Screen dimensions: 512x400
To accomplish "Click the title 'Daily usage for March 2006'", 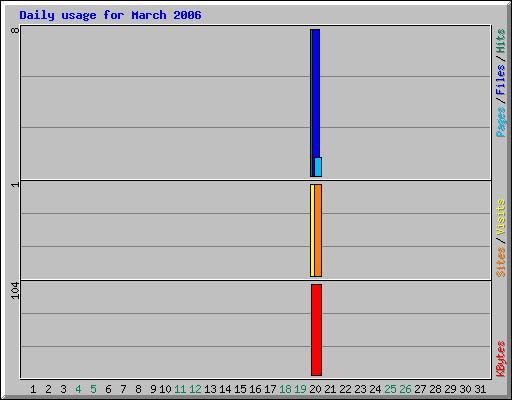I will [110, 15].
